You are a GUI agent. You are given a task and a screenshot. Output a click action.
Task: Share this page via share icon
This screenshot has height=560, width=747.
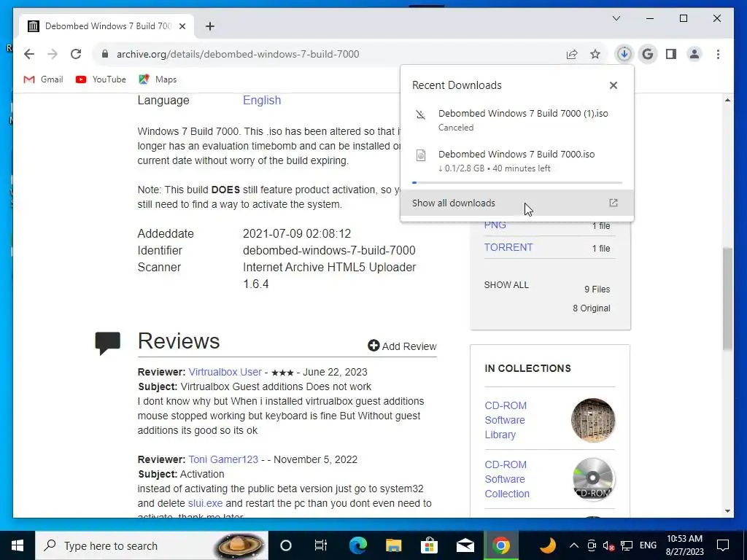(572, 54)
